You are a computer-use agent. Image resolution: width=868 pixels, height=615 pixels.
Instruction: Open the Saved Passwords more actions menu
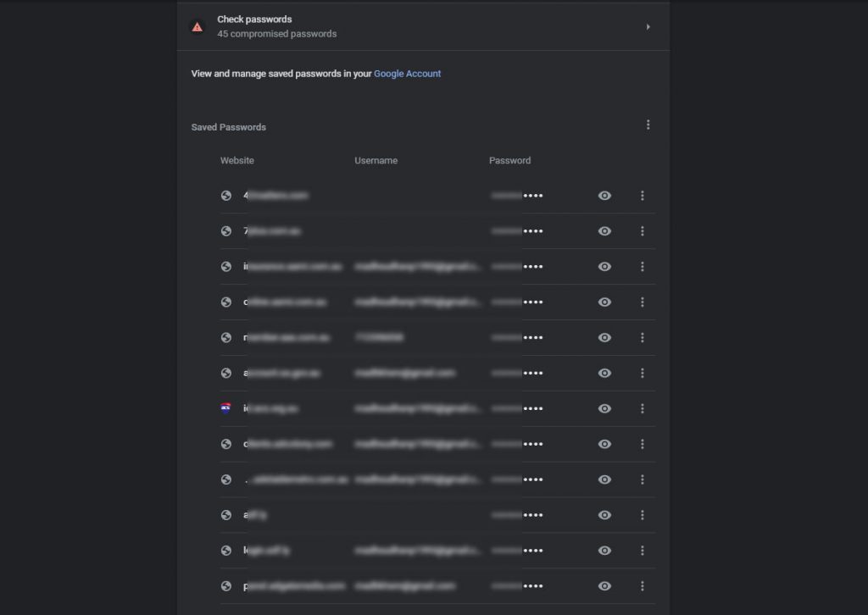click(x=648, y=125)
